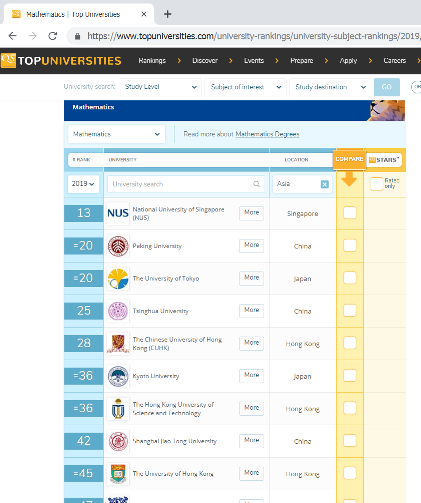Open the Discover menu
421x503 pixels.
pos(205,61)
